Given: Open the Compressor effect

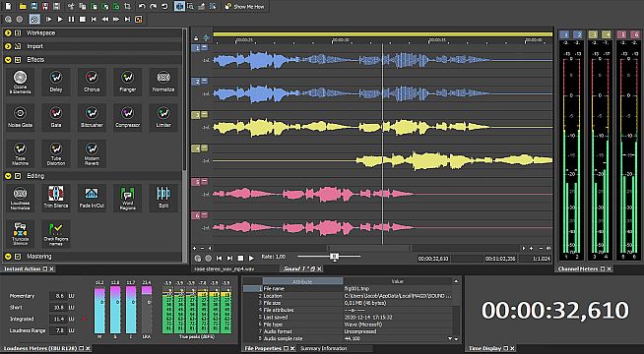Looking at the screenshot, I should point(127,117).
